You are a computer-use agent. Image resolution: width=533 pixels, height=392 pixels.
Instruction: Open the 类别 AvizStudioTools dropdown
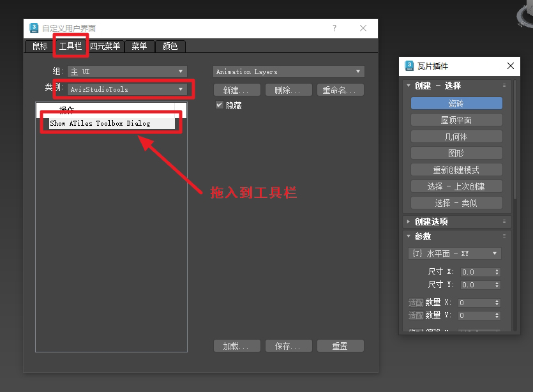(127, 89)
